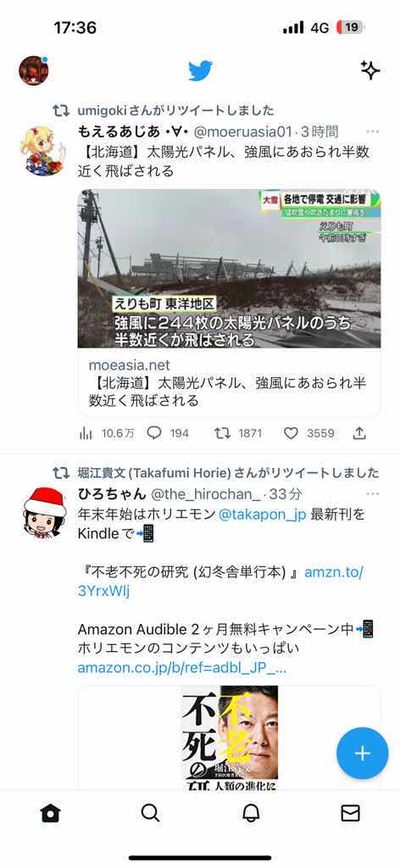The height and width of the screenshot is (868, 400).
Task: Open the amazon.co.jp Audible link
Action: point(182,668)
